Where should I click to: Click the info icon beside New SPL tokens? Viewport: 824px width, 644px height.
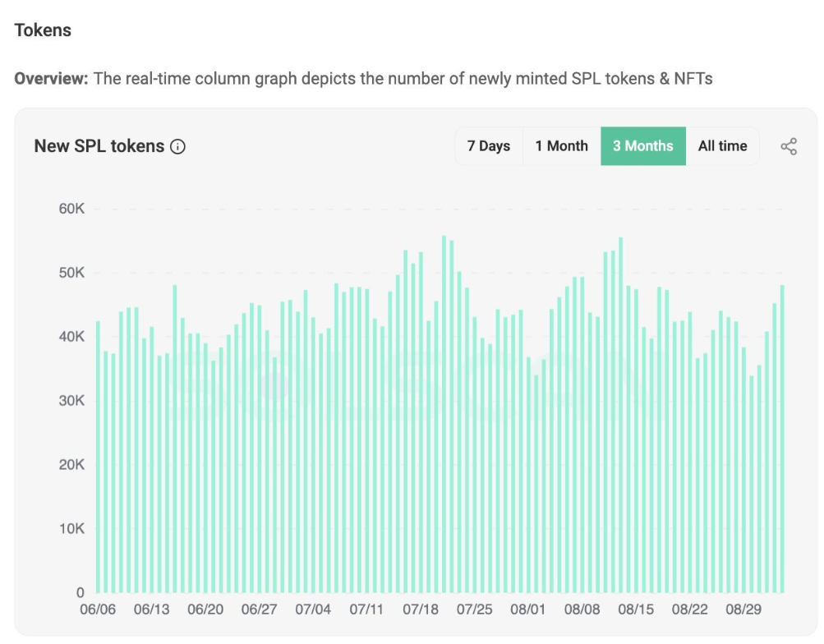[x=177, y=147]
